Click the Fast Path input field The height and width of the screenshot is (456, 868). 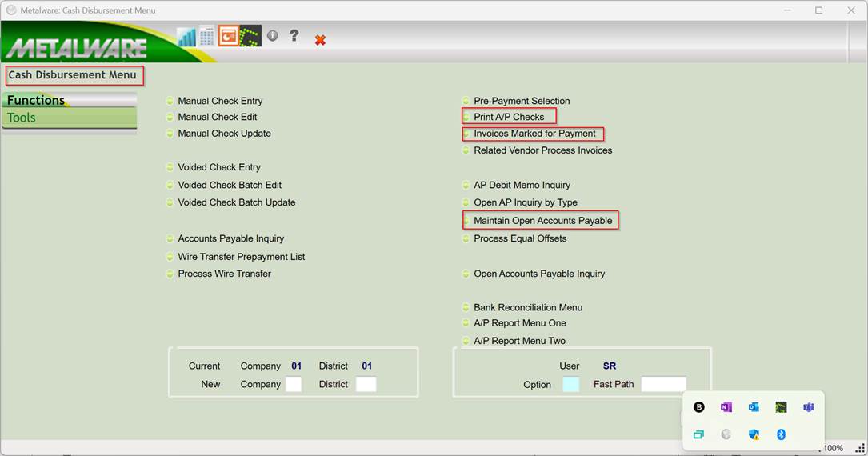[664, 384]
